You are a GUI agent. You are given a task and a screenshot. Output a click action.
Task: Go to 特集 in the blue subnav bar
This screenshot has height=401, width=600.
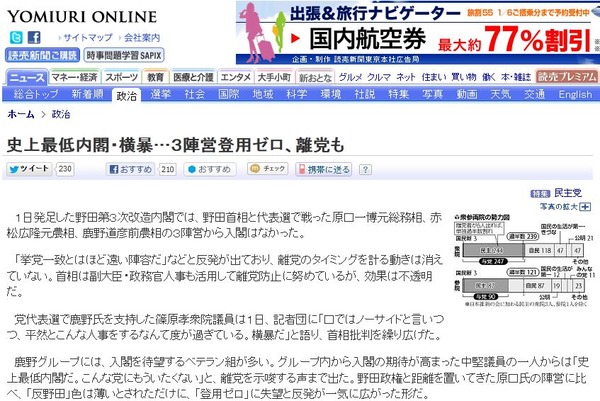(x=399, y=94)
